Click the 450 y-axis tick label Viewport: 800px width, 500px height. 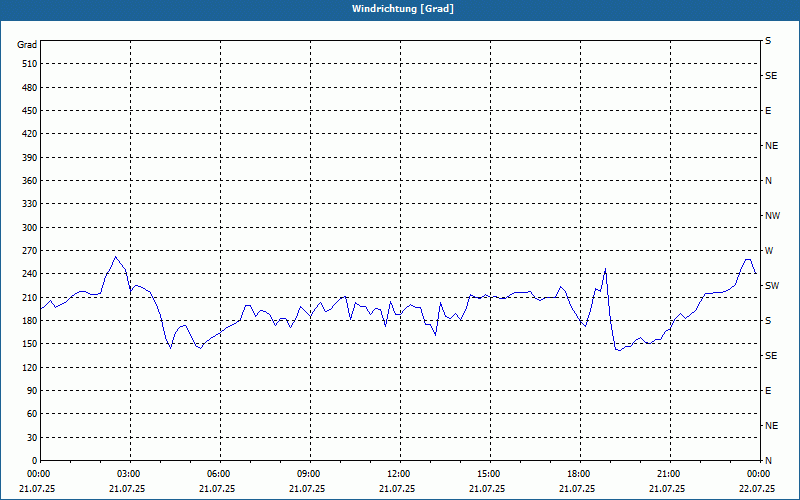[30, 111]
